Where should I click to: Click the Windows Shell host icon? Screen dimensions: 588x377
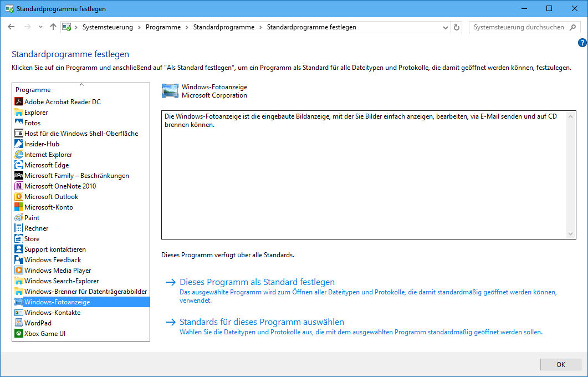(x=19, y=133)
